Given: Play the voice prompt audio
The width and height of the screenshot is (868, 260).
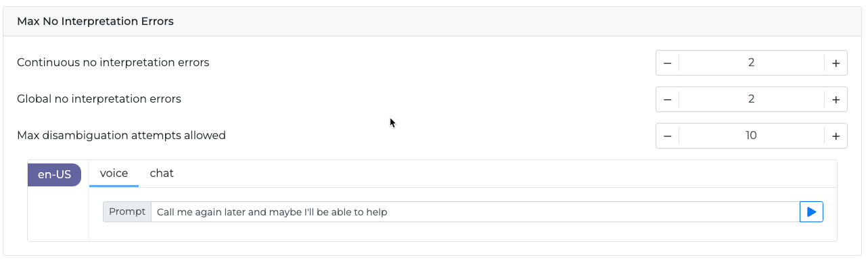Looking at the screenshot, I should click(x=811, y=212).
